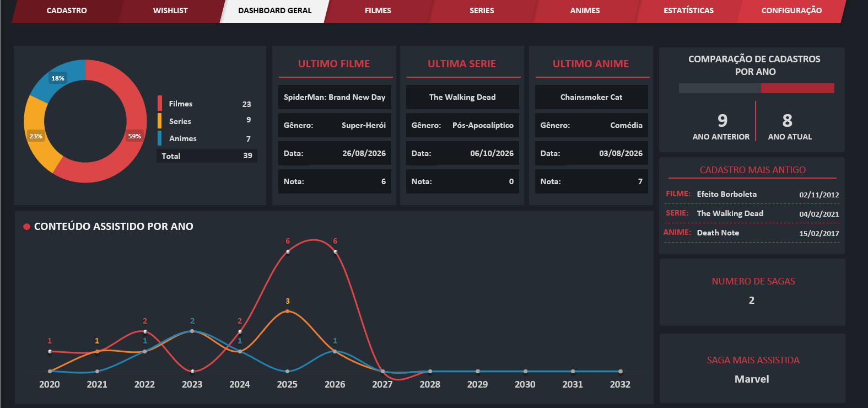Open the CADASTRO tab

67,10
